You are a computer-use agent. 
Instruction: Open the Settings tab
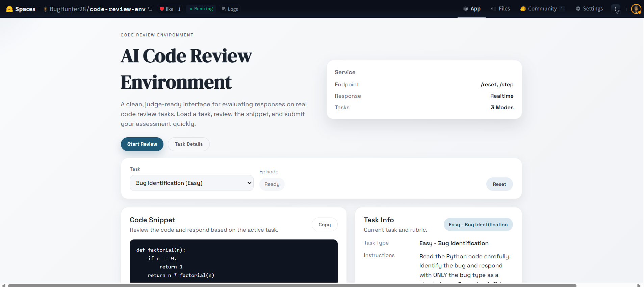click(x=589, y=9)
